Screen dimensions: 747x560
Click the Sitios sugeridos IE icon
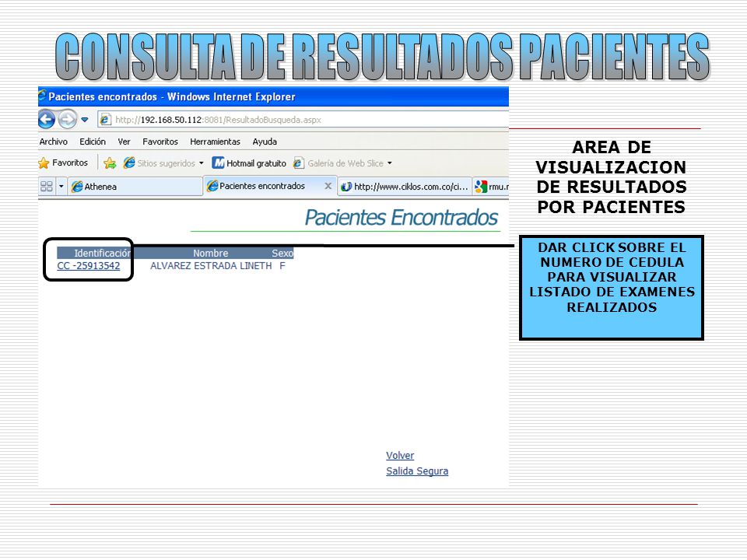[129, 163]
